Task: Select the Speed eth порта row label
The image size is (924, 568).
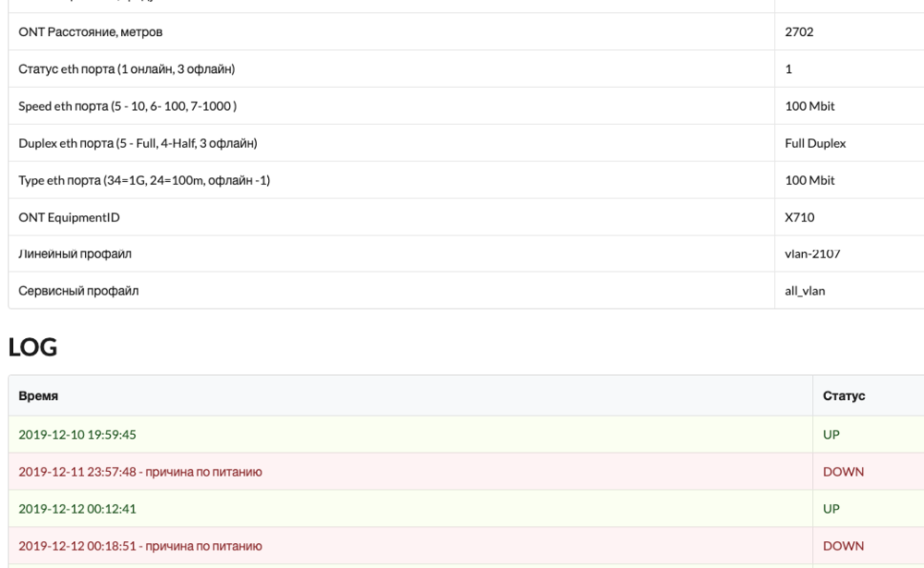Action: [128, 106]
